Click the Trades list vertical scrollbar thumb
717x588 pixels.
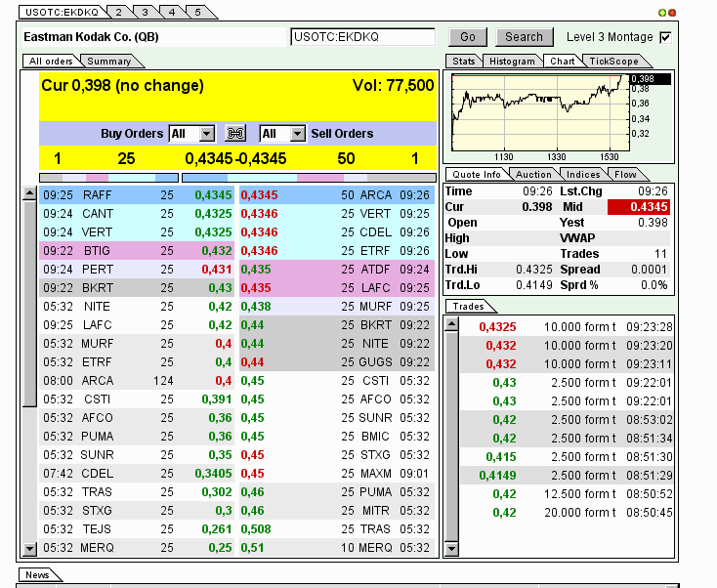coord(451,437)
